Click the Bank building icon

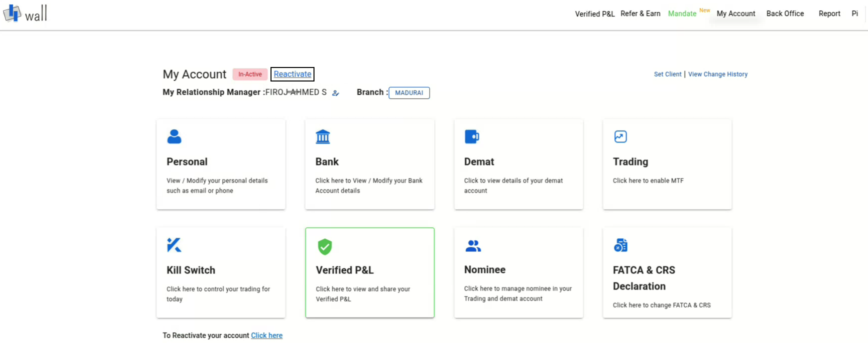tap(323, 136)
